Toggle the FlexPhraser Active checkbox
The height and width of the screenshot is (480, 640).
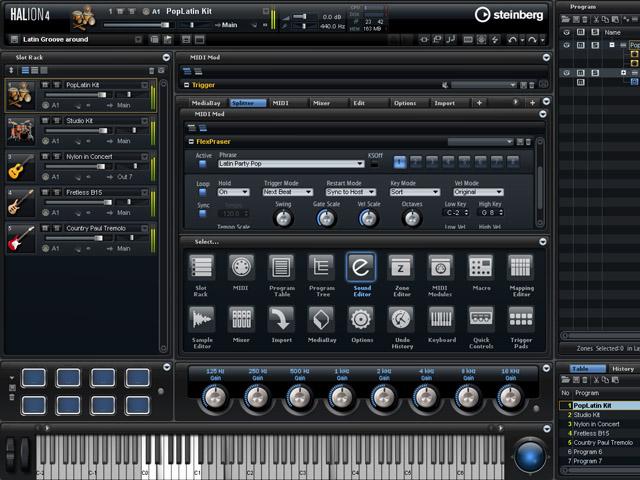202,164
